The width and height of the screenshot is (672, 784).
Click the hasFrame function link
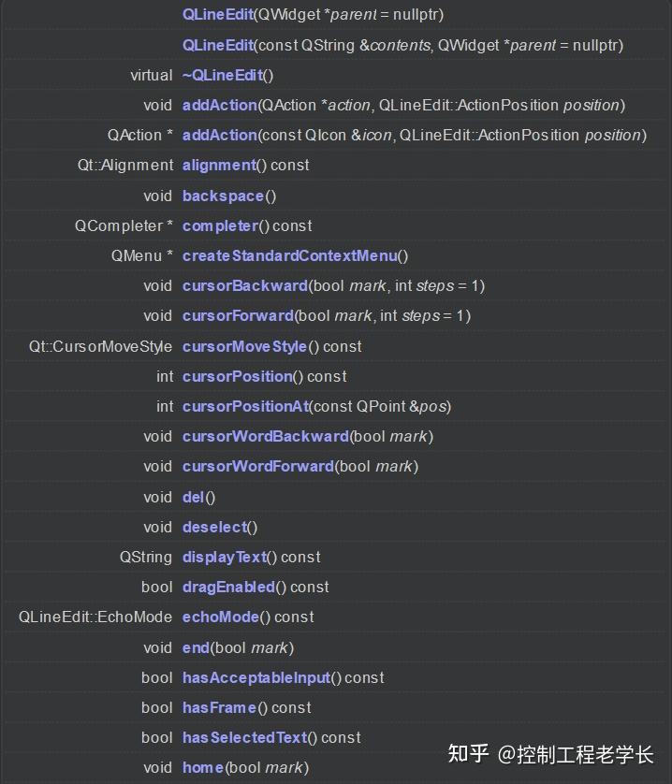tap(219, 707)
